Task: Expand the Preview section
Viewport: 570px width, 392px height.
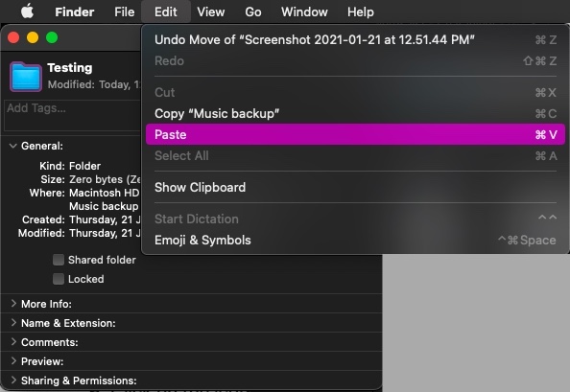Action: (x=13, y=361)
